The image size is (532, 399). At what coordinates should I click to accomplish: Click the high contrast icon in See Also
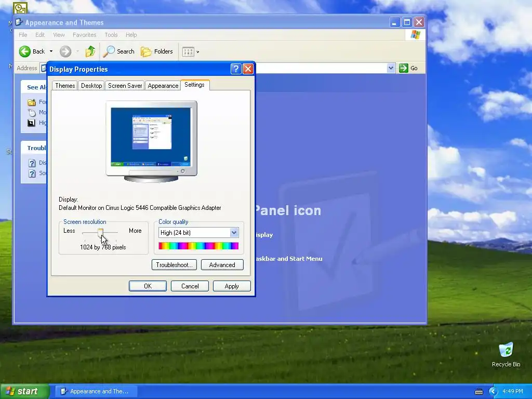(x=32, y=123)
